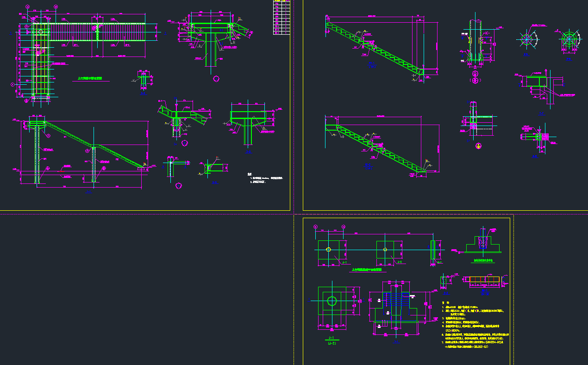Viewport: 588px width, 365px height.
Task: Select the left circular flange detail
Action: click(x=527, y=40)
